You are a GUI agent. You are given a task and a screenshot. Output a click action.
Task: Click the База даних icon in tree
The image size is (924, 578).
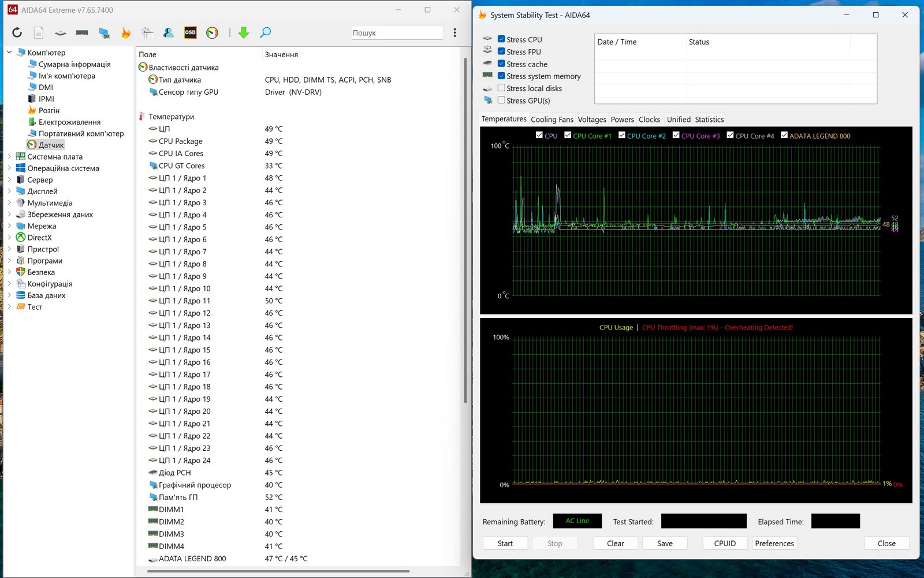point(21,295)
